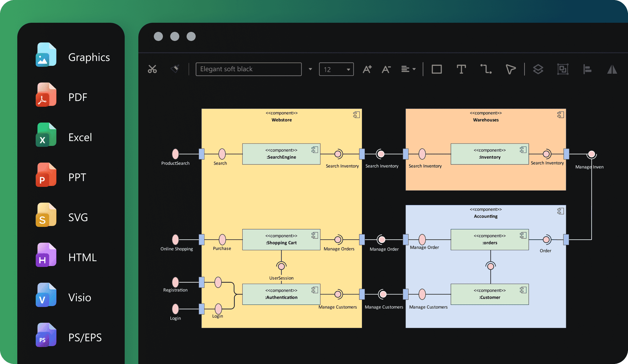Select the pointer selection tool
This screenshot has height=364, width=628.
click(511, 69)
